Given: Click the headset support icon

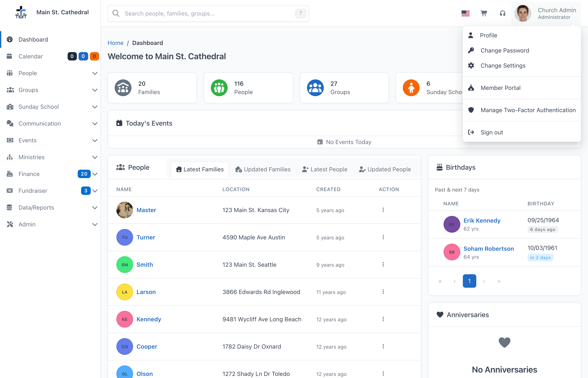Looking at the screenshot, I should pos(502,13).
